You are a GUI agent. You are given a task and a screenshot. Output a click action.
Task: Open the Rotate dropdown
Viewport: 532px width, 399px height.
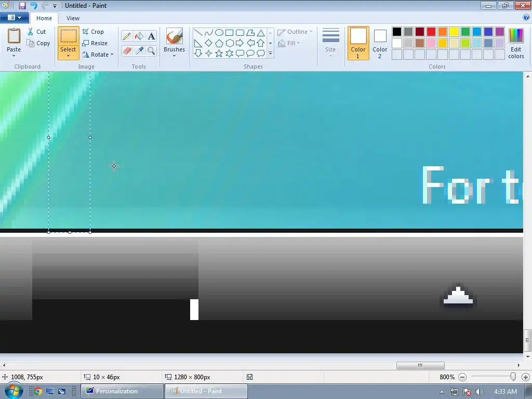[98, 54]
